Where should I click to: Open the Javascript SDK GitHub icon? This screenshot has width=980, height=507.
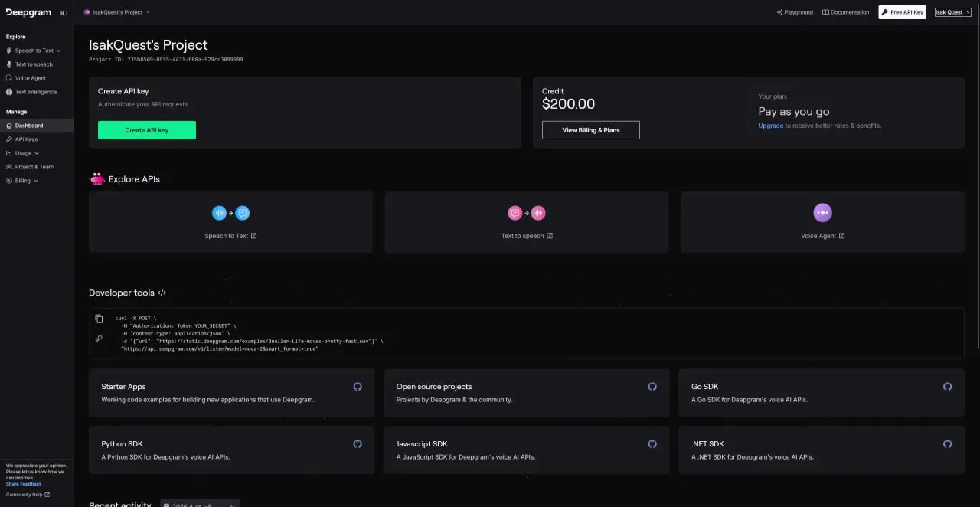[x=652, y=444]
